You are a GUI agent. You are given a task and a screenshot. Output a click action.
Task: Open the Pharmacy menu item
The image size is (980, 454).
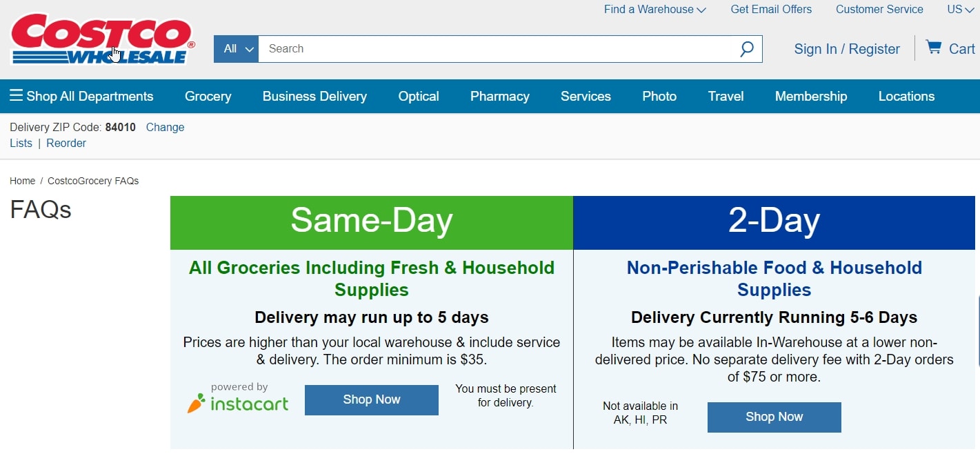point(499,96)
